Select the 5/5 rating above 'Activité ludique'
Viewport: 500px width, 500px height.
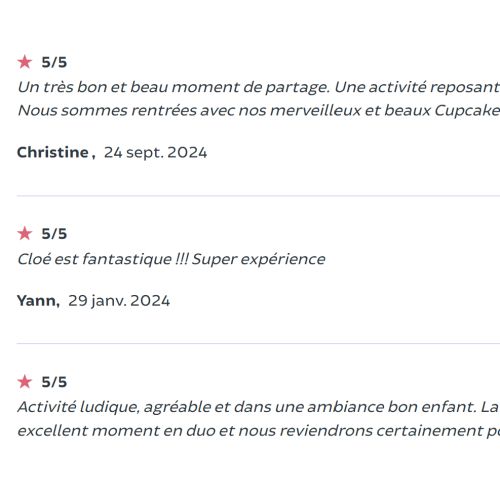coord(54,382)
